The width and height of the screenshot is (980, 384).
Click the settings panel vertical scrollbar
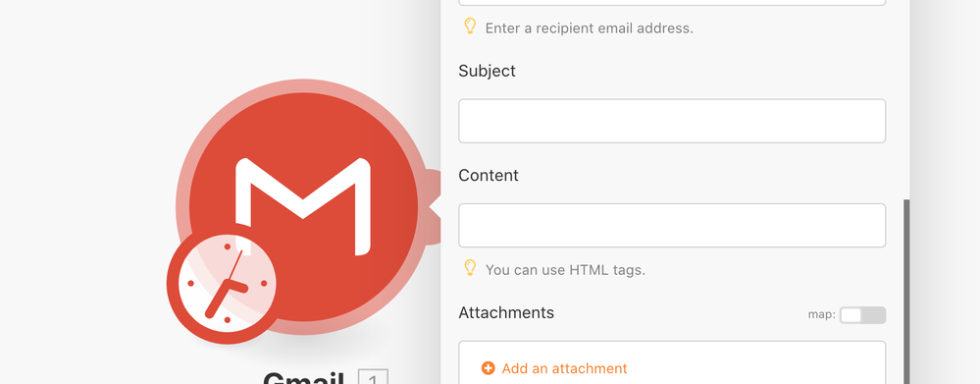point(906,292)
